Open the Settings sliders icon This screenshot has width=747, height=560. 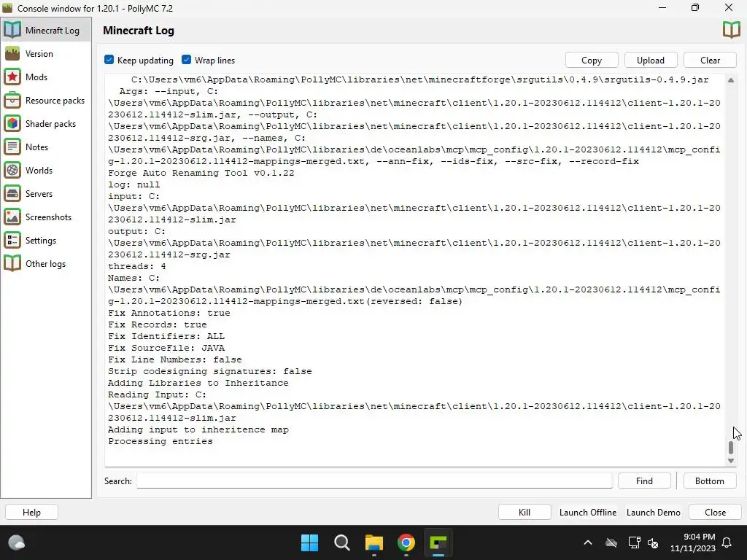click(x=12, y=240)
